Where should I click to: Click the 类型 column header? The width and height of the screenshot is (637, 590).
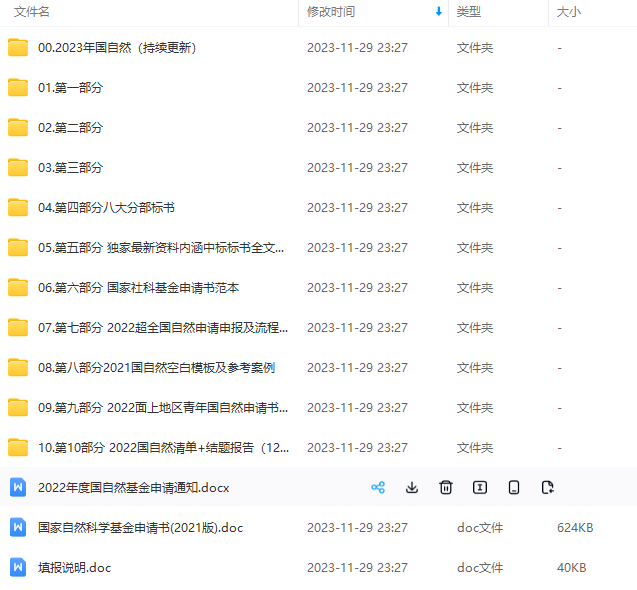[x=468, y=12]
